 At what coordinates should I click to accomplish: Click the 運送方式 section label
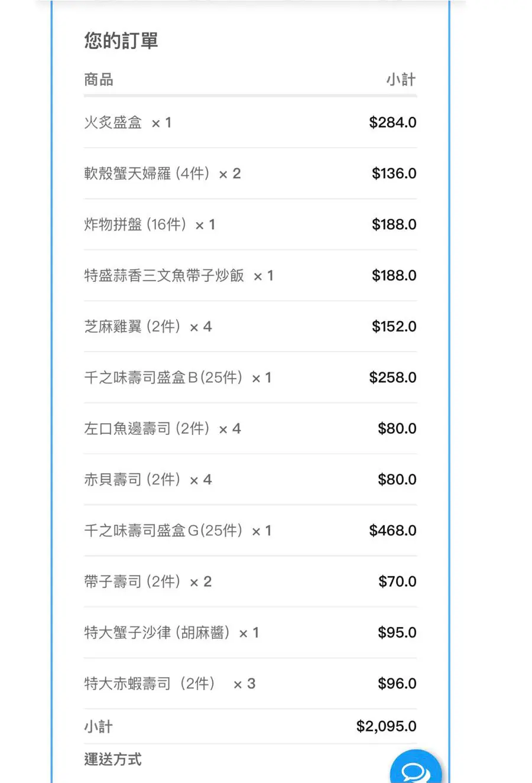coord(113,759)
